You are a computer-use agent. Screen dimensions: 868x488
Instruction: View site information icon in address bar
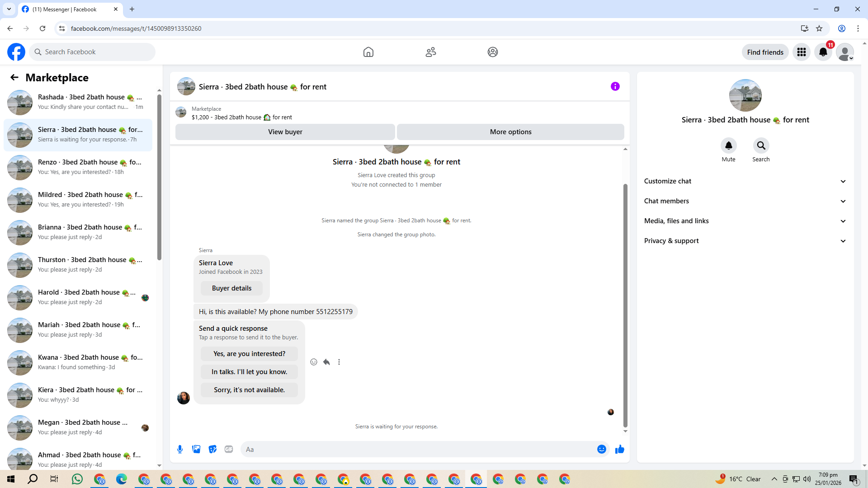(x=62, y=28)
